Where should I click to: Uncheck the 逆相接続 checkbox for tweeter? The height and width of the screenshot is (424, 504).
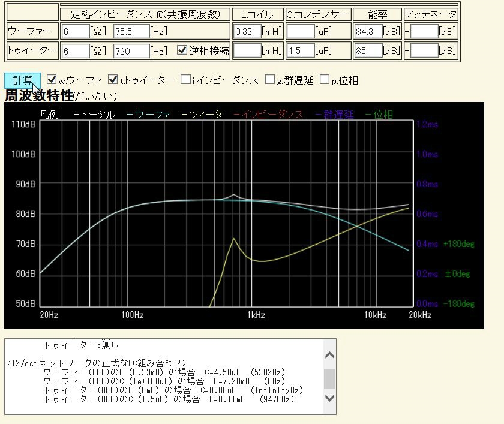[x=182, y=50]
